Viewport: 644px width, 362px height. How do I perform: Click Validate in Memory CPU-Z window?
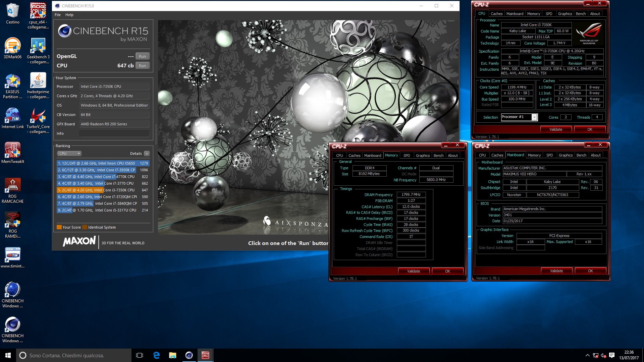point(414,271)
